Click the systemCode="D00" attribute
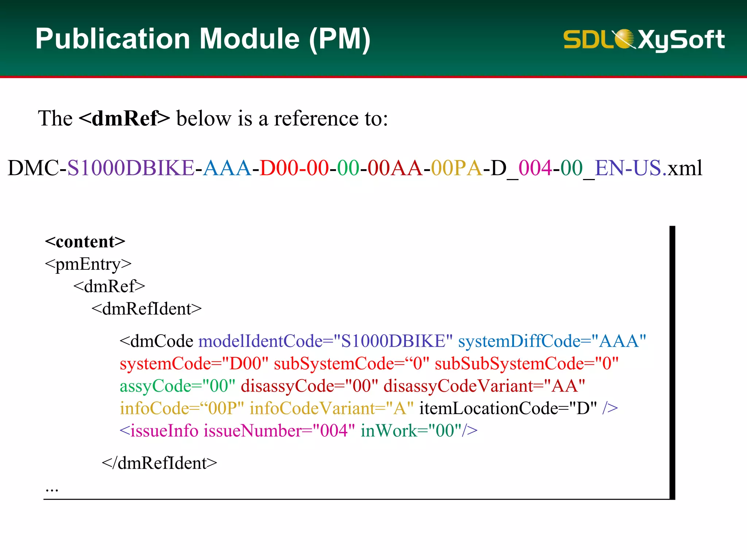Viewport: 747px width, 560px height. pos(194,363)
